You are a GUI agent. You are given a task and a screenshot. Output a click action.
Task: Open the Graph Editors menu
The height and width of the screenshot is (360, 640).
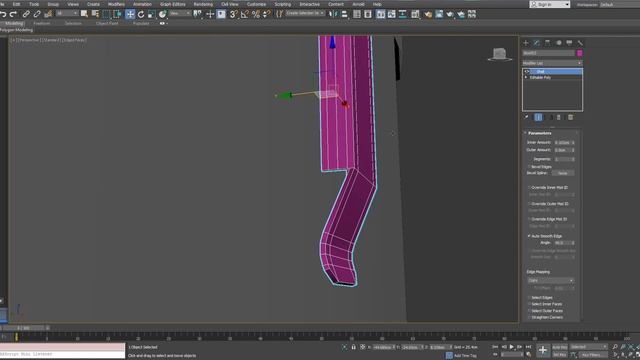[173, 4]
